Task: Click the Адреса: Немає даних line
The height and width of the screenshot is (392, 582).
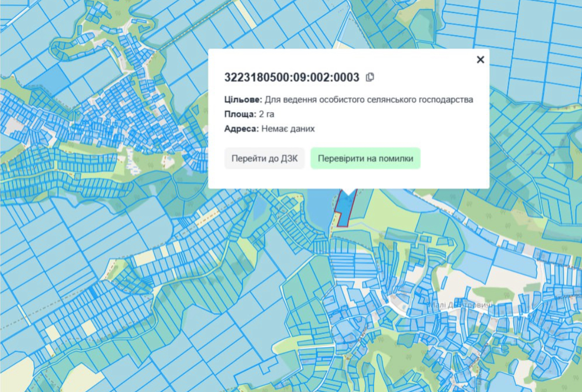Action: [x=270, y=129]
